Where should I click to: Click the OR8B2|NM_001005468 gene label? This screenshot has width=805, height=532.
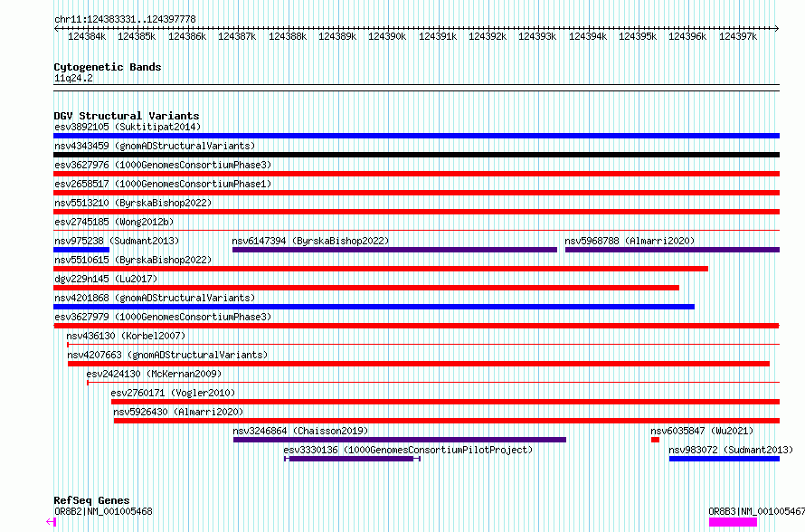pos(103,511)
